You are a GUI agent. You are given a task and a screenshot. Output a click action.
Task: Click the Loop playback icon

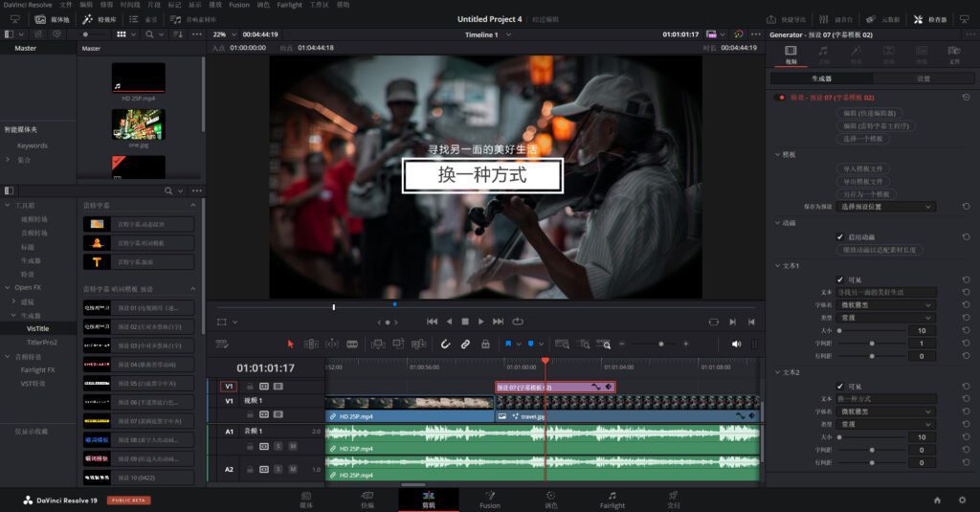[x=518, y=322]
